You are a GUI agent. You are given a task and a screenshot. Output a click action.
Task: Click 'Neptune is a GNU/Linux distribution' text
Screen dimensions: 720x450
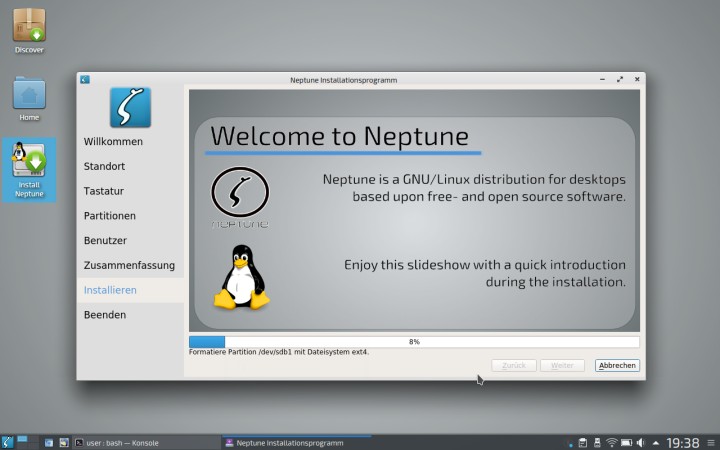[x=474, y=188]
